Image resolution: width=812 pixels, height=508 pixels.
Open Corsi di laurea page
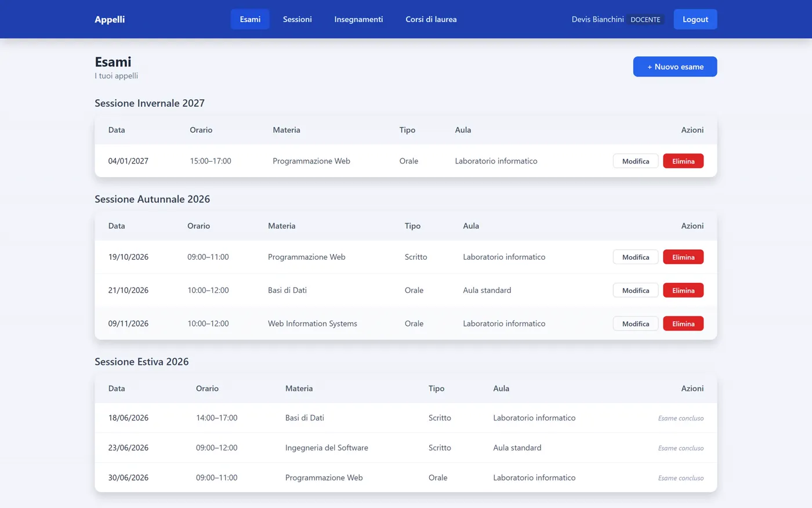431,19
